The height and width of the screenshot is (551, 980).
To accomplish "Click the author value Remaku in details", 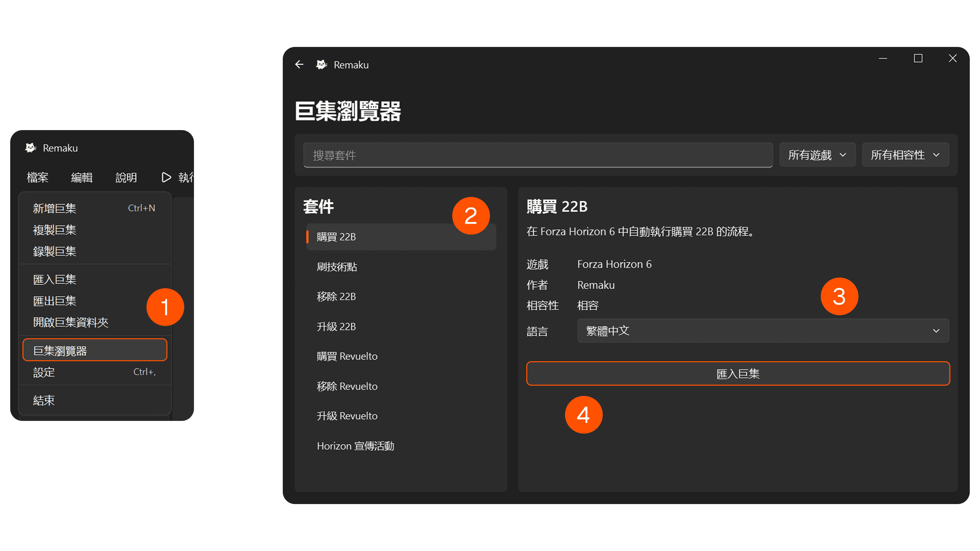I will [x=596, y=285].
